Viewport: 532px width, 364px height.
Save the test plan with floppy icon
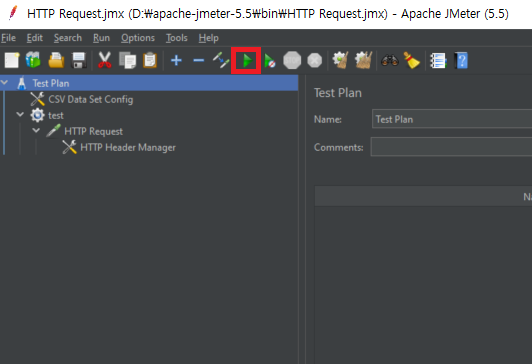(79, 61)
